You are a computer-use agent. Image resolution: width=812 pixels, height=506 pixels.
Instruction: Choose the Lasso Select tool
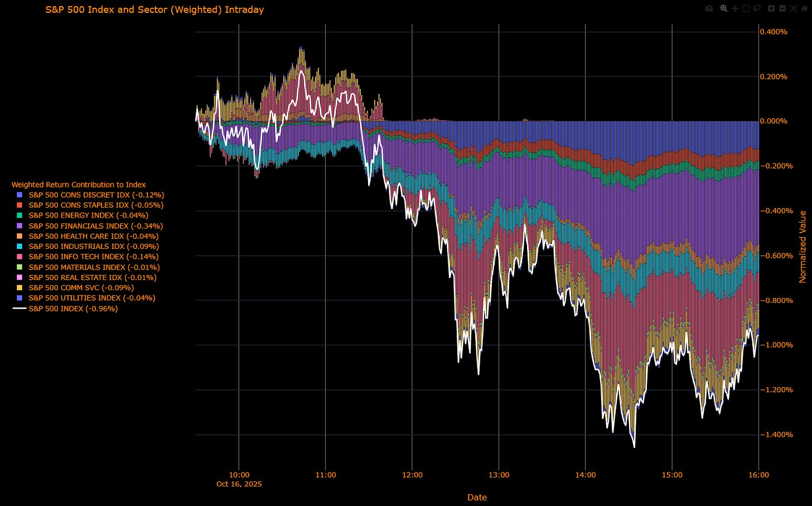pos(757,8)
